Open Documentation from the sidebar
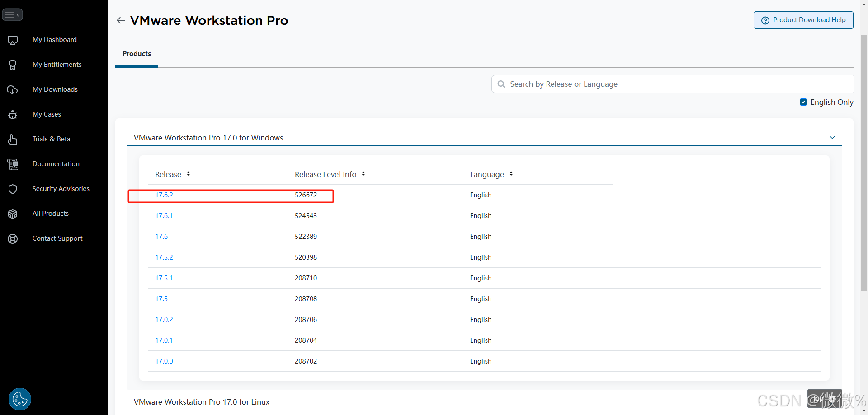The width and height of the screenshot is (868, 415). pos(56,164)
